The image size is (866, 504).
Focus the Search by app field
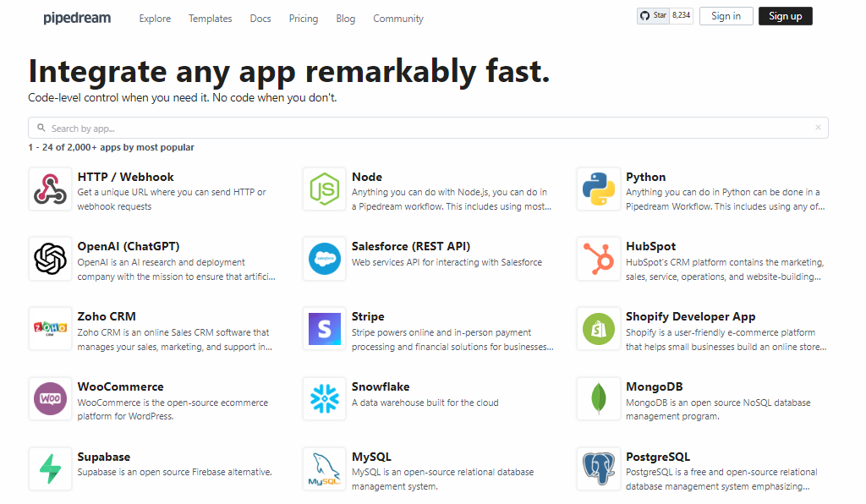[428, 128]
